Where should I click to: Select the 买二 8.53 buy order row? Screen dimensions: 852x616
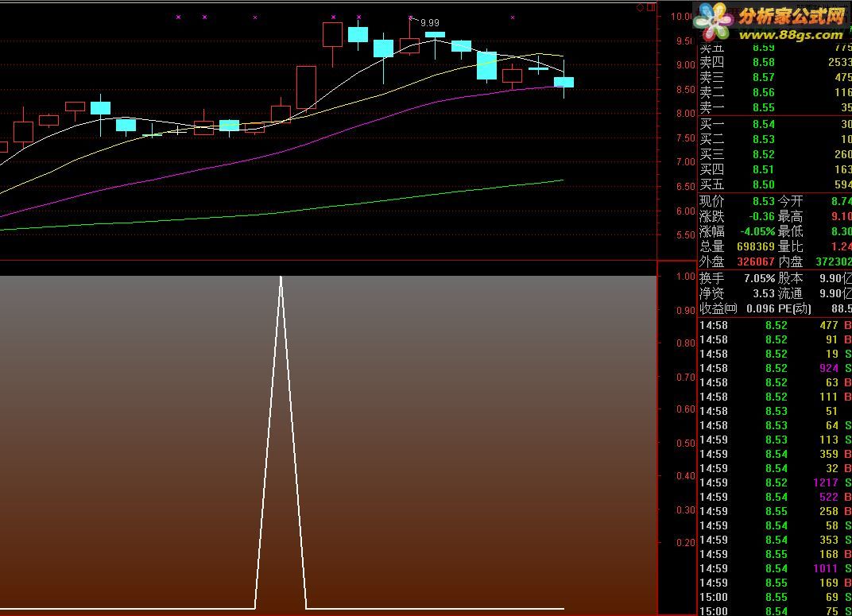pyautogui.click(x=775, y=140)
